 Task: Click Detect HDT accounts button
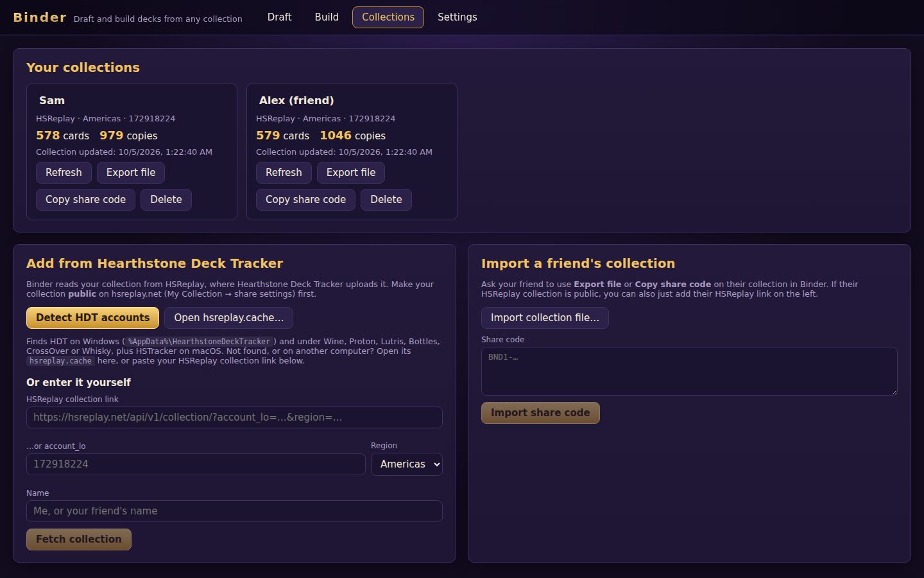click(93, 318)
